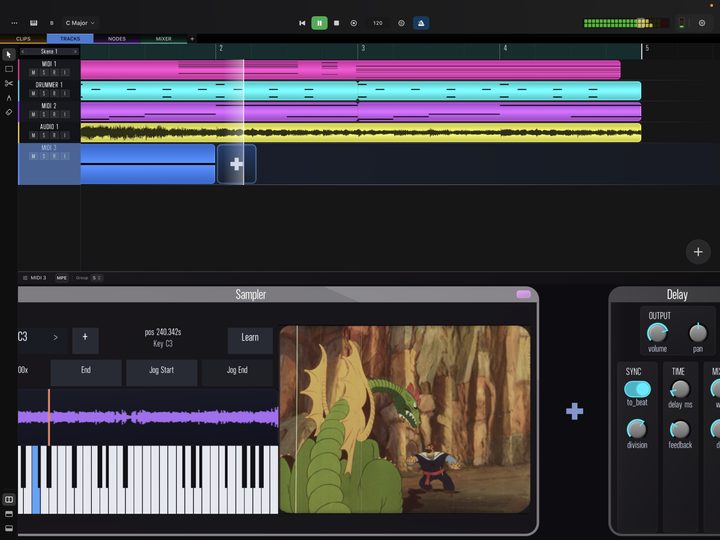
Task: Stop playback with the square button
Action: (337, 23)
